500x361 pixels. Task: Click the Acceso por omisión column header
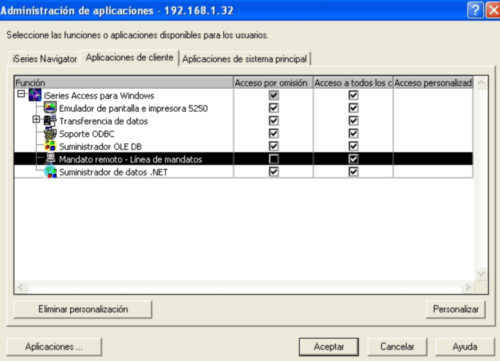click(x=273, y=83)
